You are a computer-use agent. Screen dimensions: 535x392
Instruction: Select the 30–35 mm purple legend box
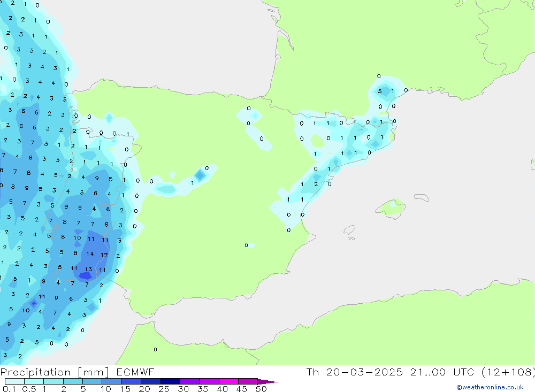189,381
